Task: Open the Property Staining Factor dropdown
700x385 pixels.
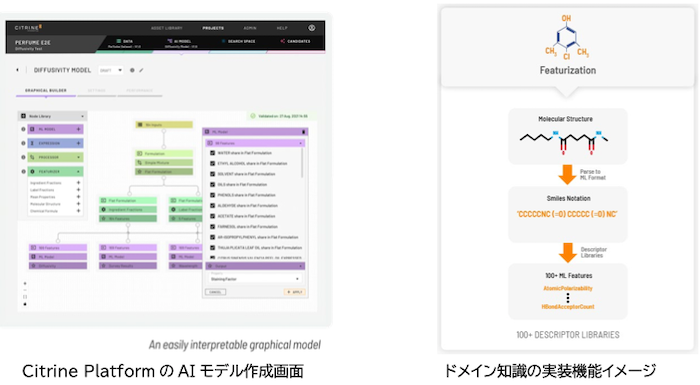Action: coord(255,279)
